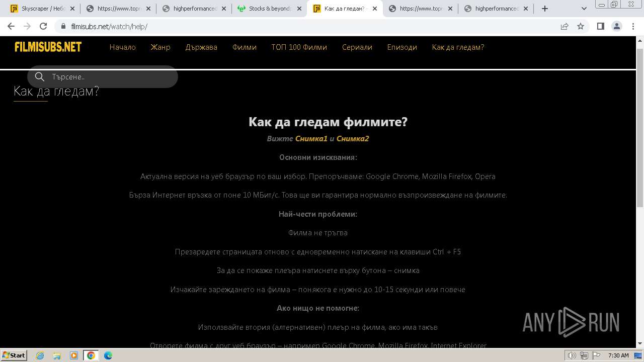Reload the current page

point(43,26)
